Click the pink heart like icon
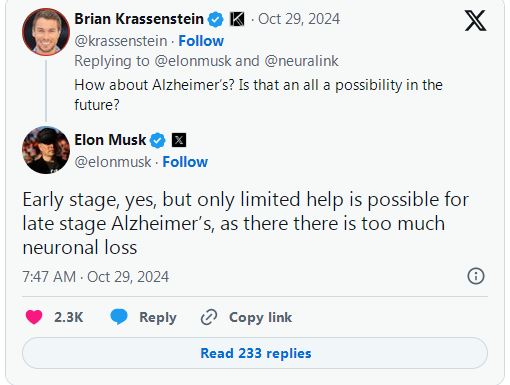 [x=34, y=317]
